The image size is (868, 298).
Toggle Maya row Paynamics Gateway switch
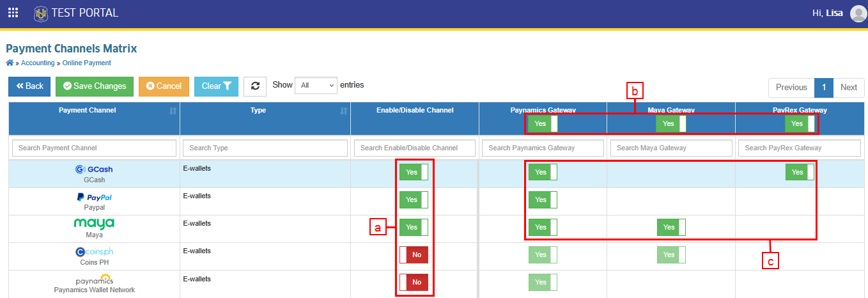(x=543, y=227)
